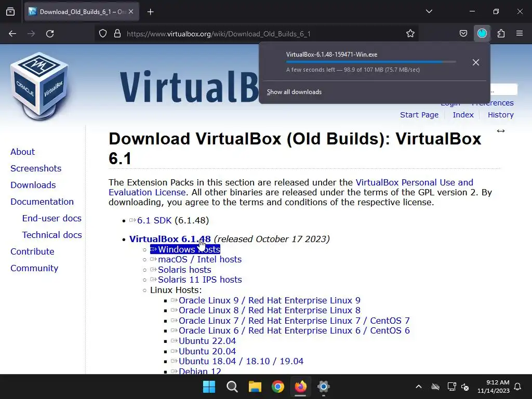Open Downloads in the sidebar

[33, 185]
